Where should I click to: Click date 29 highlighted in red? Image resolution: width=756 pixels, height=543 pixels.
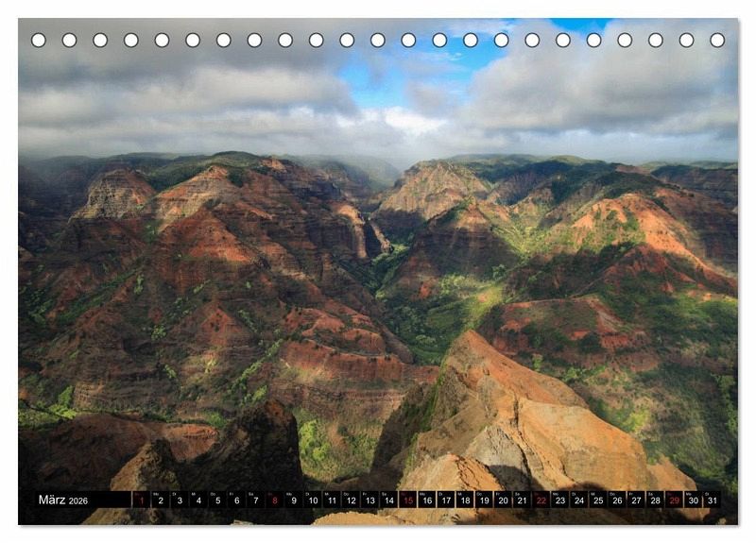point(674,500)
